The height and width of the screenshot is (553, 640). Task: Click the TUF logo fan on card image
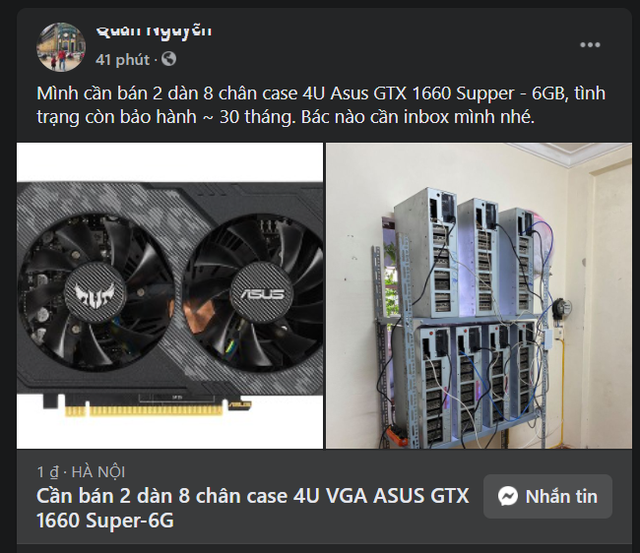coord(95,292)
